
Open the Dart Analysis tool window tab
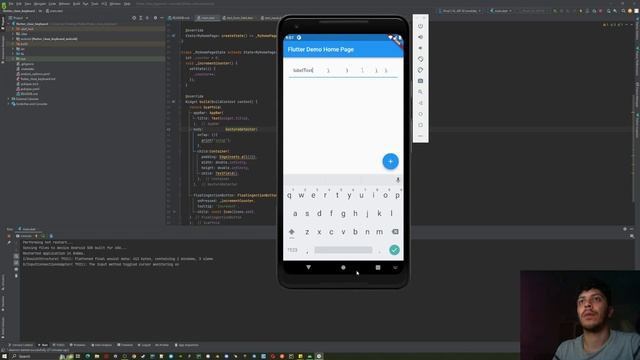(102, 345)
